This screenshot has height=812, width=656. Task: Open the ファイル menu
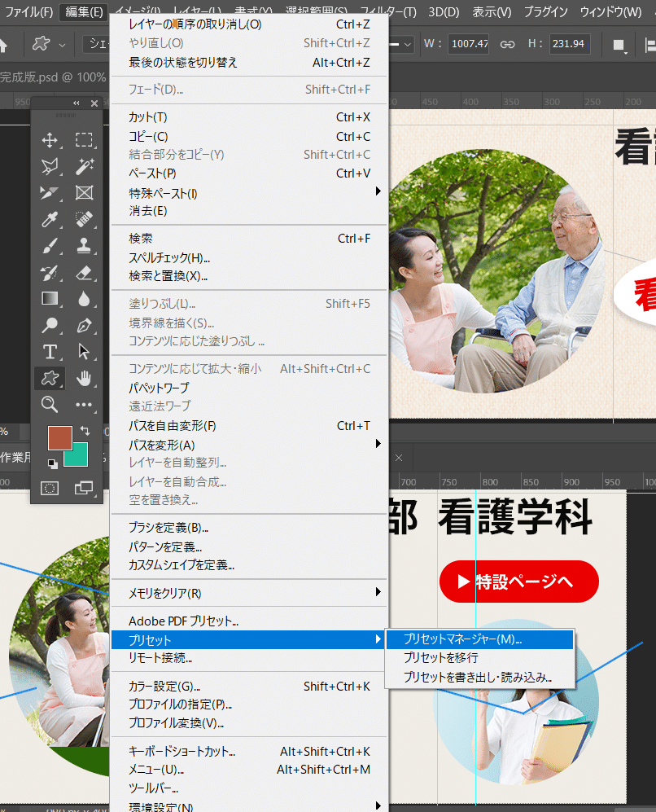(x=29, y=11)
